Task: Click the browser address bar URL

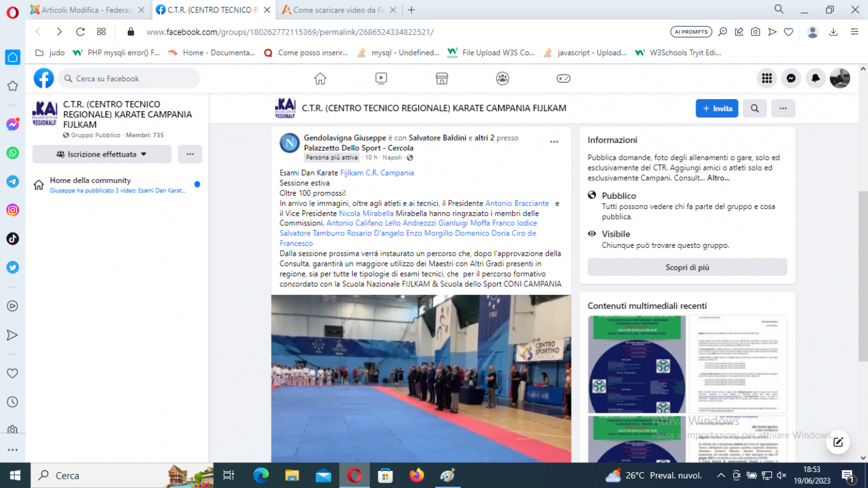Action: pyautogui.click(x=290, y=32)
